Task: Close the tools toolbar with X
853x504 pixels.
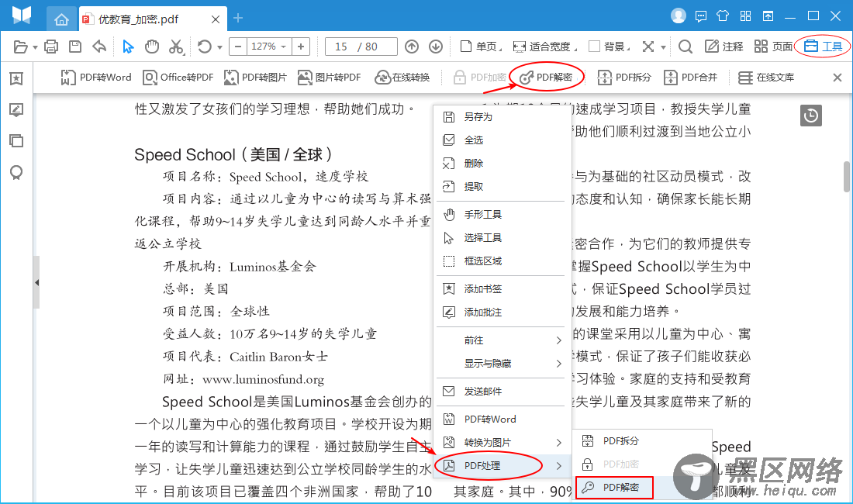Action: click(x=837, y=78)
